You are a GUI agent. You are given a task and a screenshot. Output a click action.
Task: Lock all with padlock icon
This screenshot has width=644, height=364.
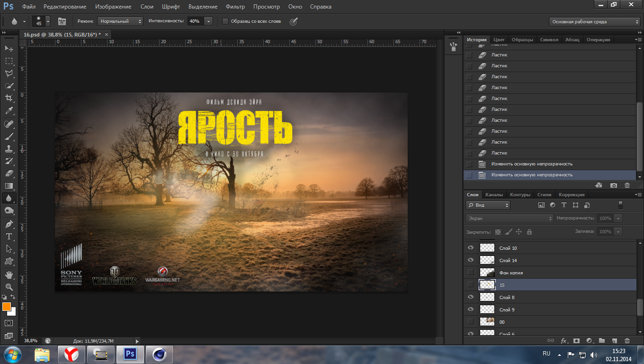[529, 232]
